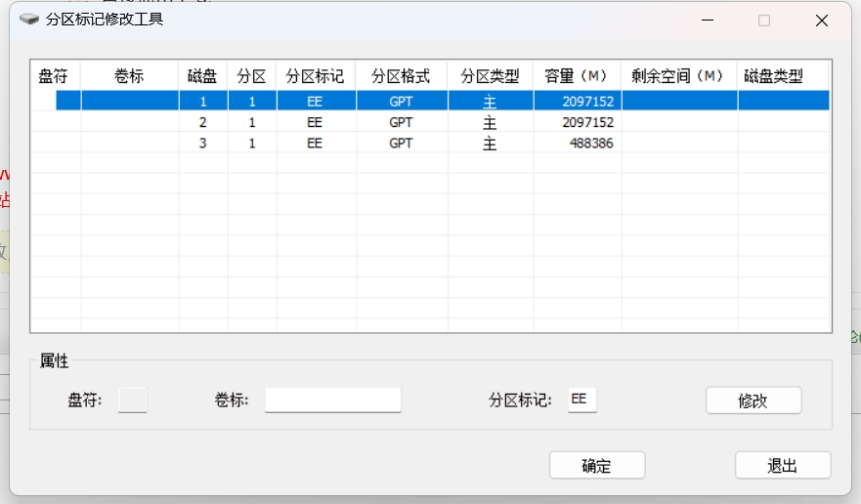Click the 剩余空间（M） column header
Screen dimensions: 861x504
click(x=678, y=76)
